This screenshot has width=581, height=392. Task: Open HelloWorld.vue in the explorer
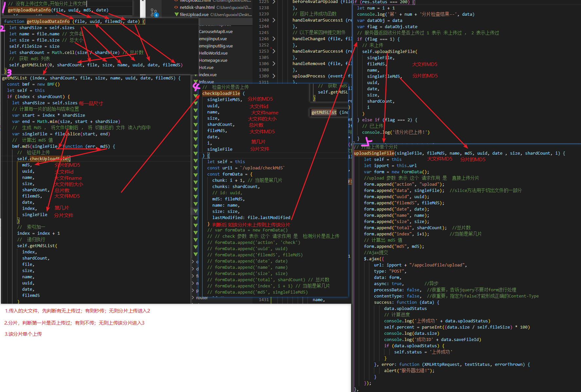[213, 53]
